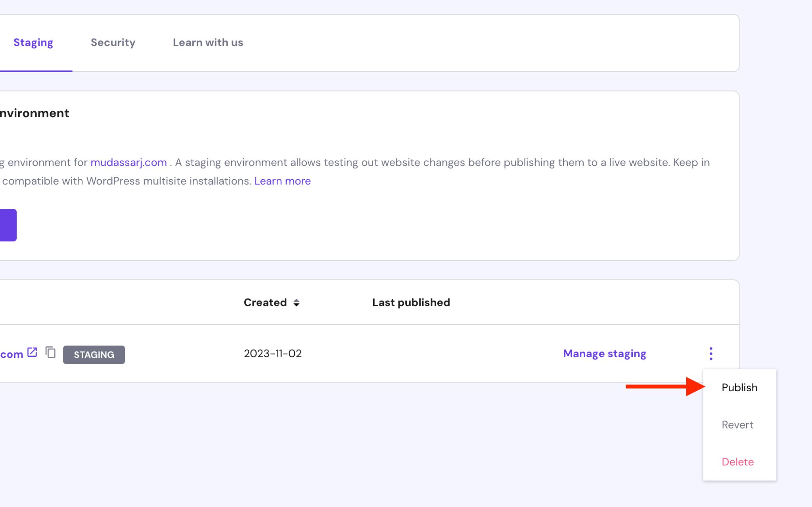
Task: Click the Manage staging button
Action: click(604, 353)
